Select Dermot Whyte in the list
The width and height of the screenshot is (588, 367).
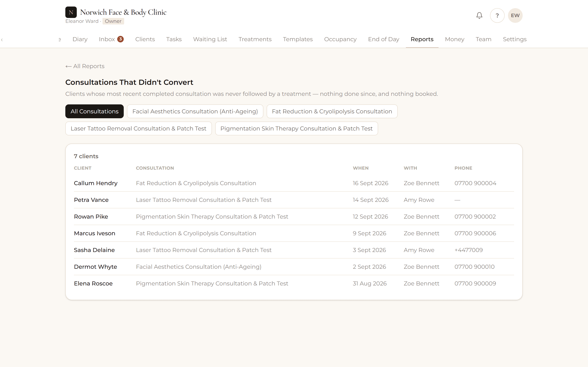coord(294,267)
